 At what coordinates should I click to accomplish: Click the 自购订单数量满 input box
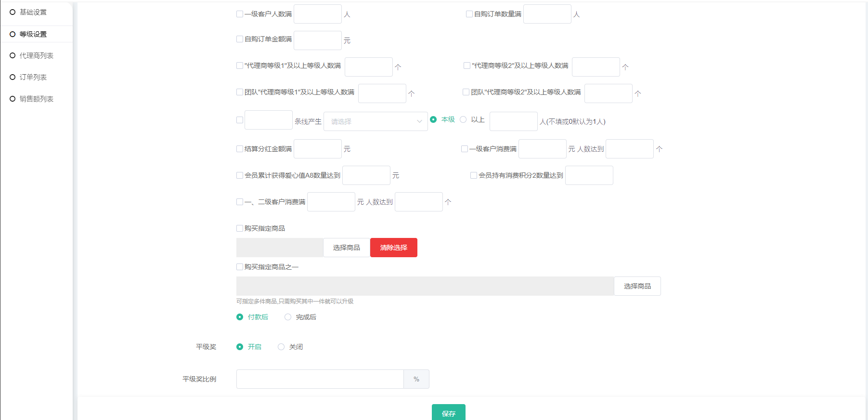click(x=547, y=14)
